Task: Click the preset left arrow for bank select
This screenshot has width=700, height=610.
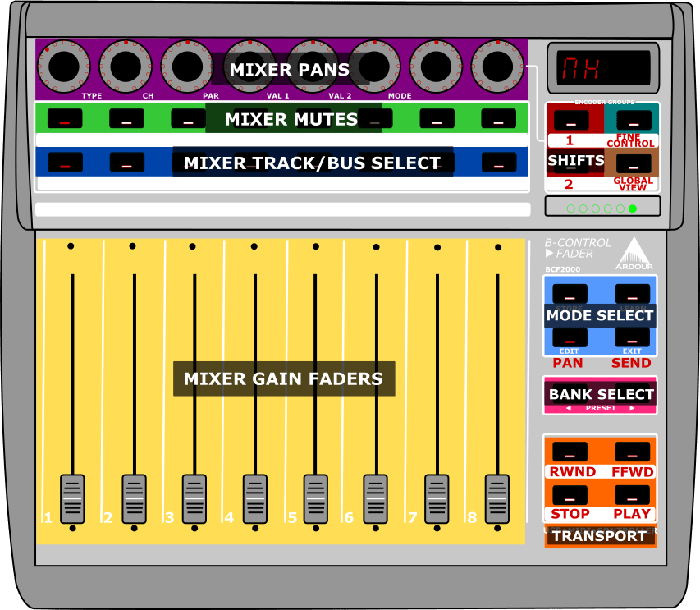Action: point(569,408)
